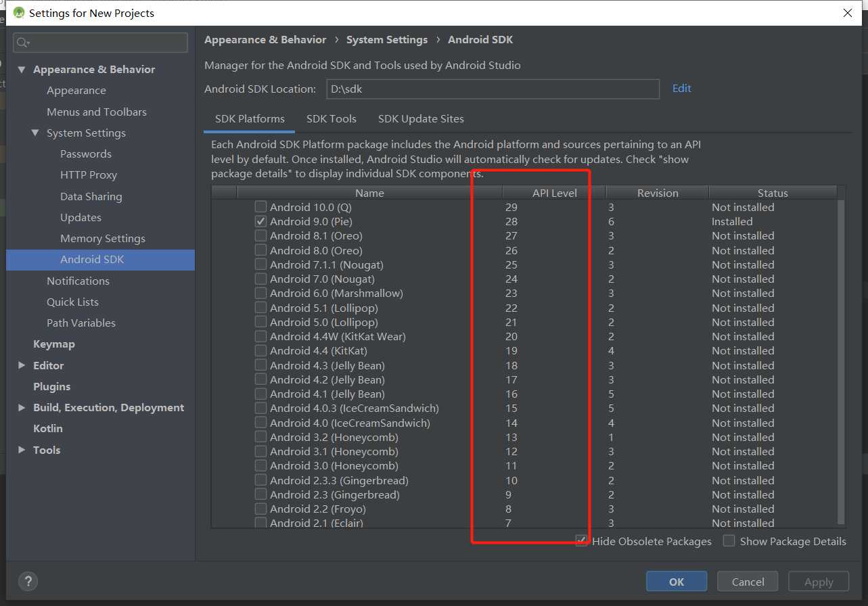Open Kotlin settings
This screenshot has height=606, width=868.
click(48, 428)
